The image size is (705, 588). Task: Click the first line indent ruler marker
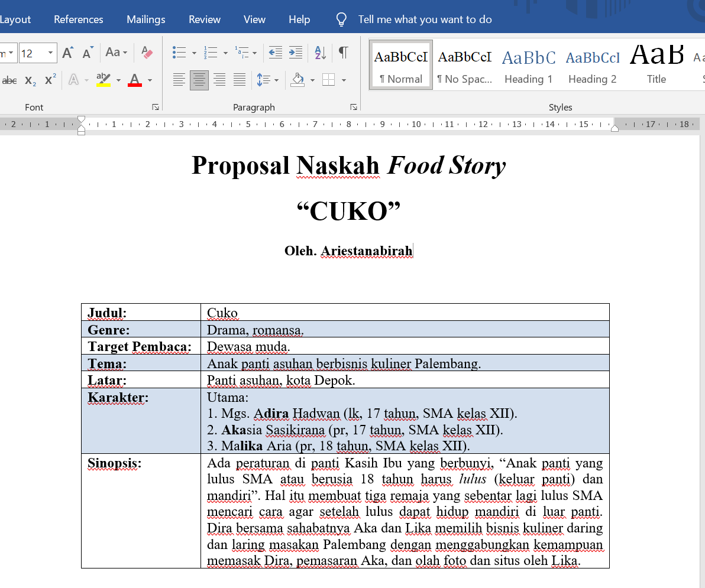click(82, 119)
